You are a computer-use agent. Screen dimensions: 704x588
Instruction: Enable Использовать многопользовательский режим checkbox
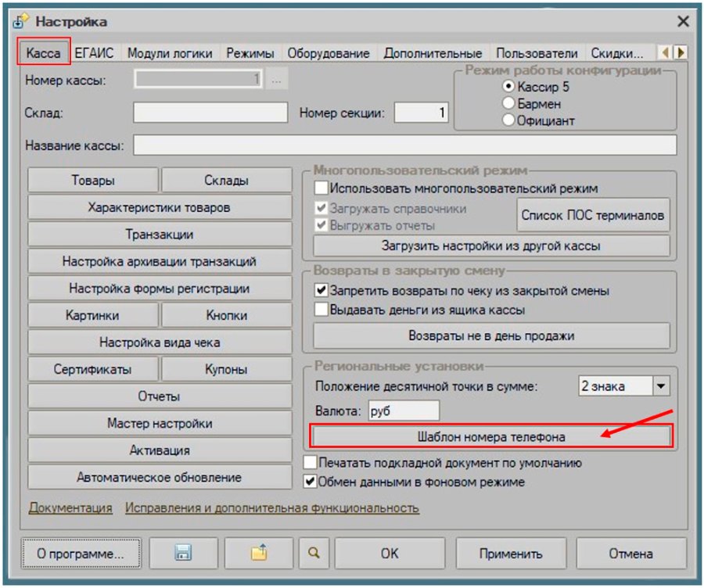pos(321,188)
